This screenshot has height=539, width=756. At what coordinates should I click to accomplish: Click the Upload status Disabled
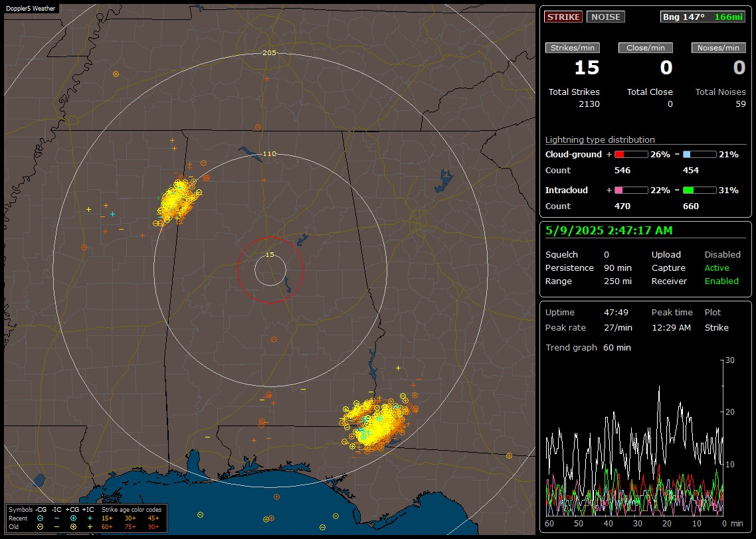(722, 255)
